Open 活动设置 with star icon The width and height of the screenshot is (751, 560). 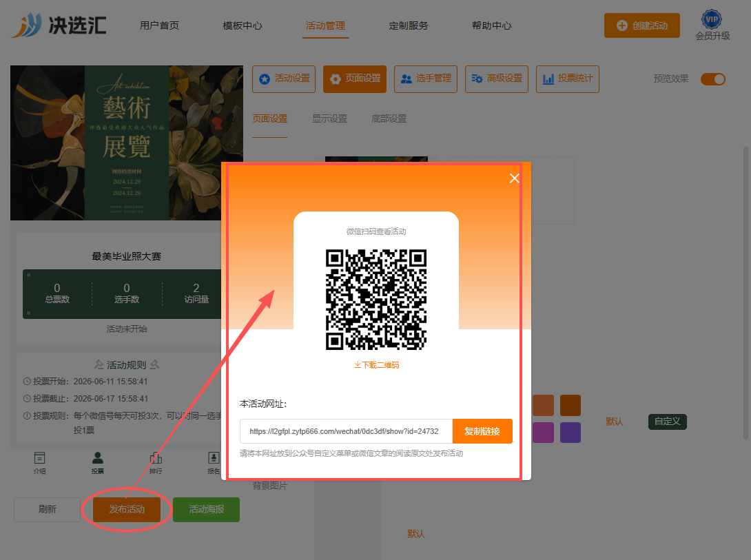point(284,79)
